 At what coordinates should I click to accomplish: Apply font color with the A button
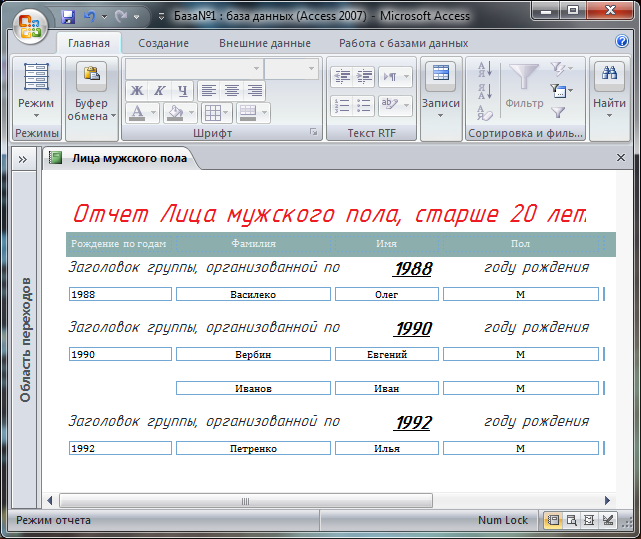(137, 112)
